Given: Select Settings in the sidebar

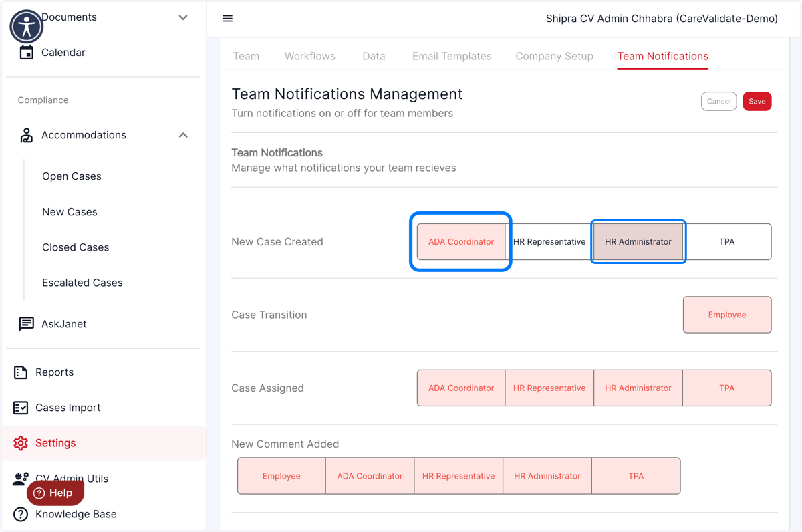Looking at the screenshot, I should pos(103,443).
